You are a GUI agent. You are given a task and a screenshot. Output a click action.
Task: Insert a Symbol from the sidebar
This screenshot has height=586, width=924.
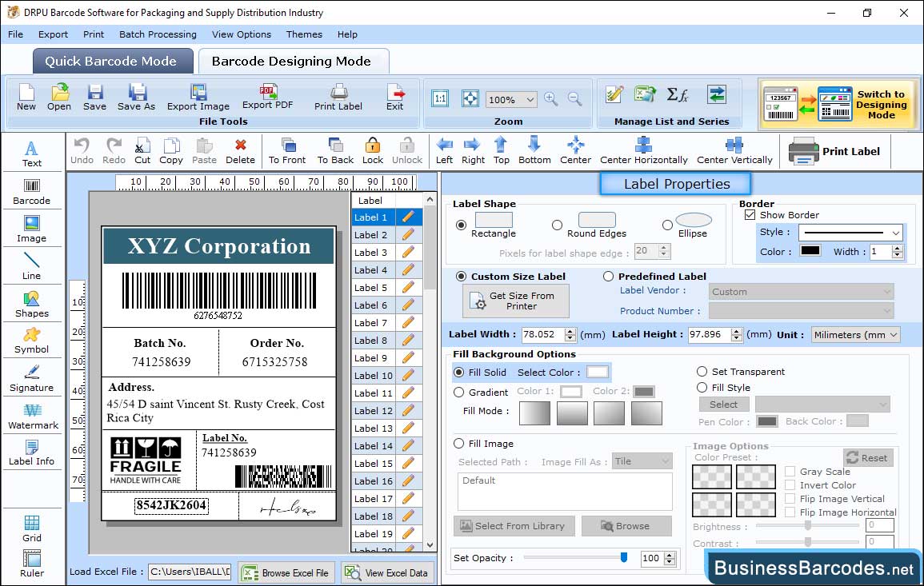coord(32,341)
